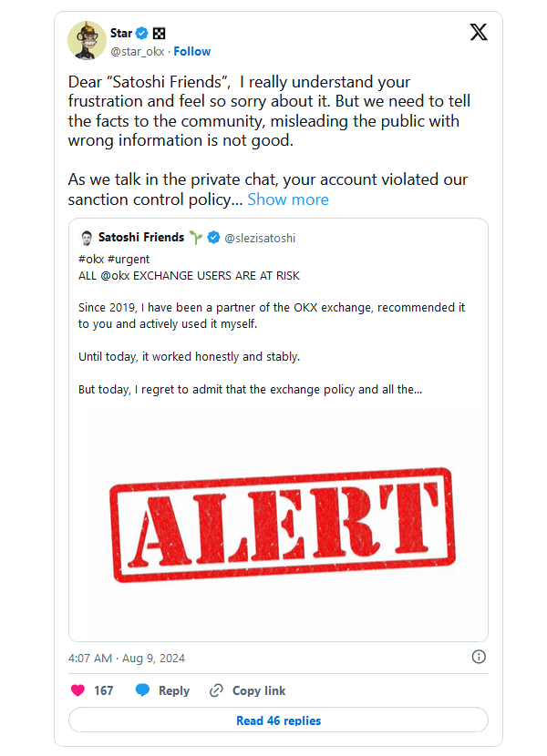Open Star's profile picture avatar
The height and width of the screenshot is (756, 547).
(85, 40)
